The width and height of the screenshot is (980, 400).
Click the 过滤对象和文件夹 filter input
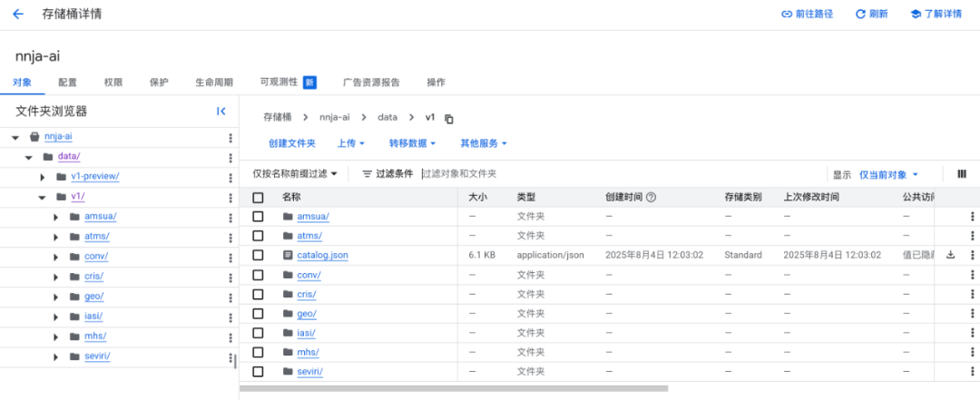tap(544, 173)
